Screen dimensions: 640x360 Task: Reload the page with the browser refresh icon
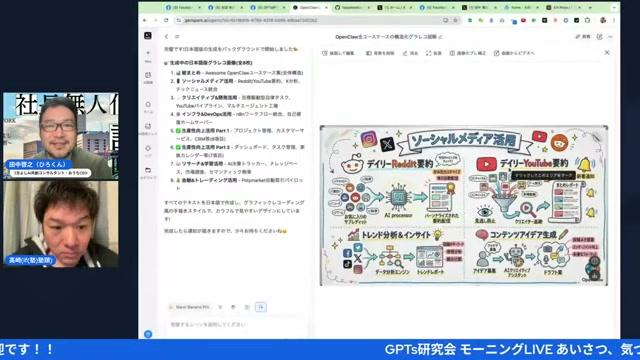click(166, 20)
